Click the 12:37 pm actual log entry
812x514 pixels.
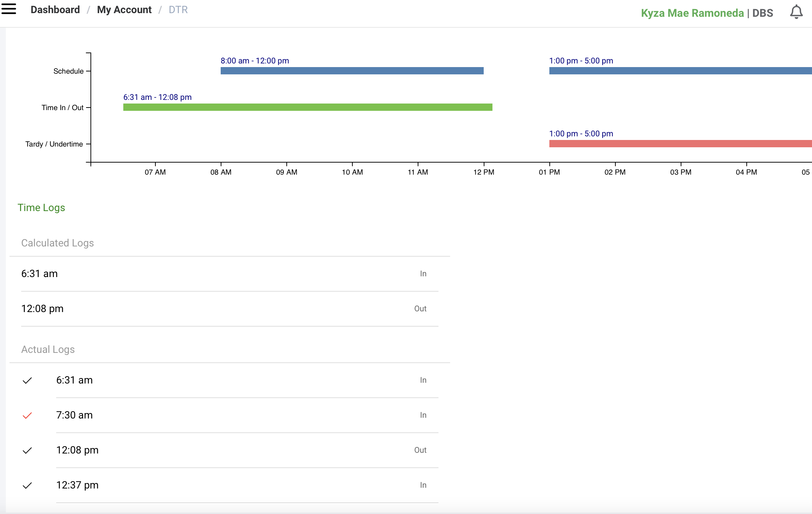point(77,485)
